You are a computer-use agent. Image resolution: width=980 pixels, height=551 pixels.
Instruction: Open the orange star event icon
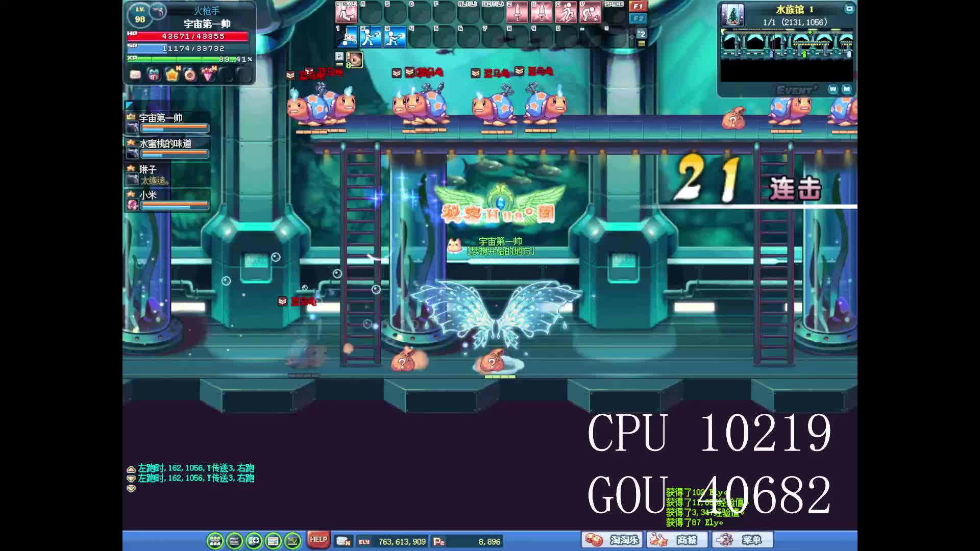(x=172, y=75)
